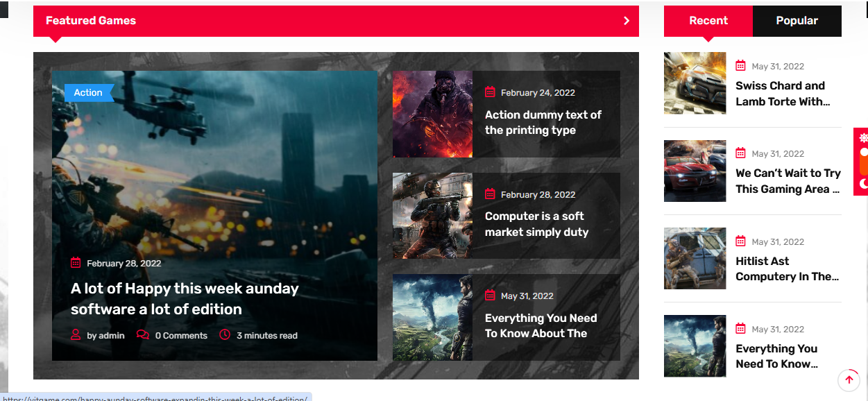Open sidebar 'Everything You Need To Know…' post
This screenshot has width=868, height=401.
(x=777, y=356)
